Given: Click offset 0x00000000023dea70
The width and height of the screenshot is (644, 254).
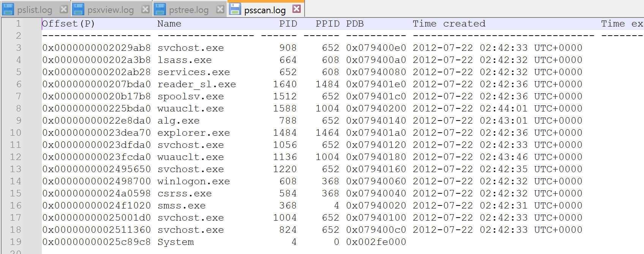Looking at the screenshot, I should 96,133.
